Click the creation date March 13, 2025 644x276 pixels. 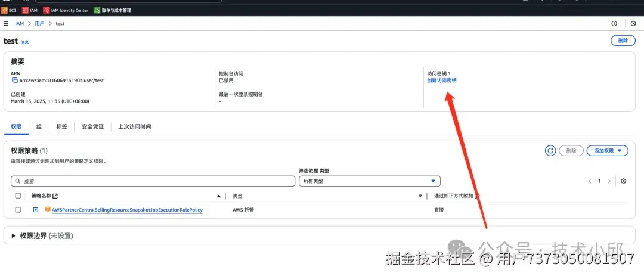[50, 101]
